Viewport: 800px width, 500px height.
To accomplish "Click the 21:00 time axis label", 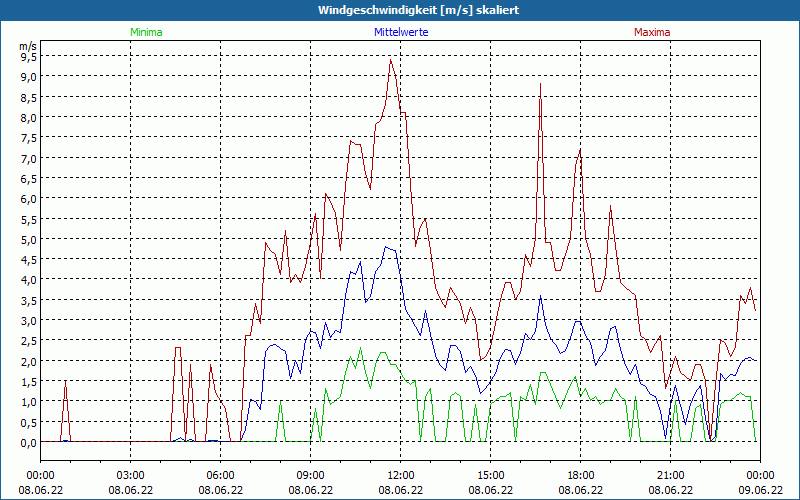I will (670, 476).
